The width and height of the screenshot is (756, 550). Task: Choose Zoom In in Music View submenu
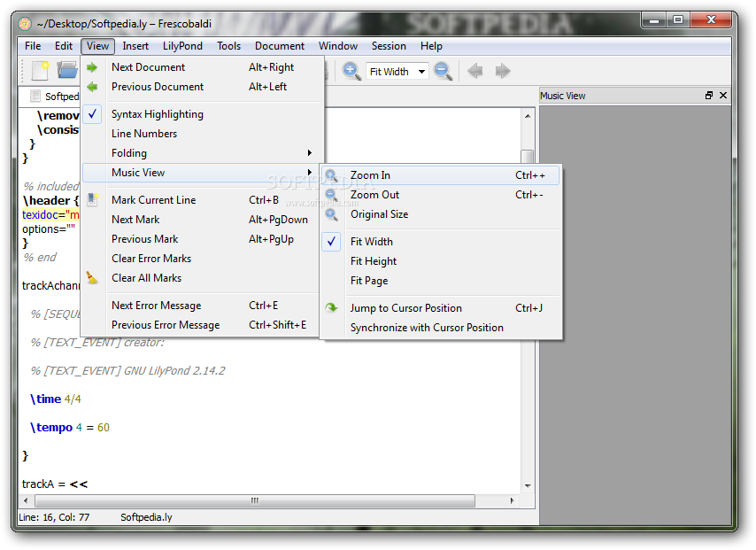[441, 175]
